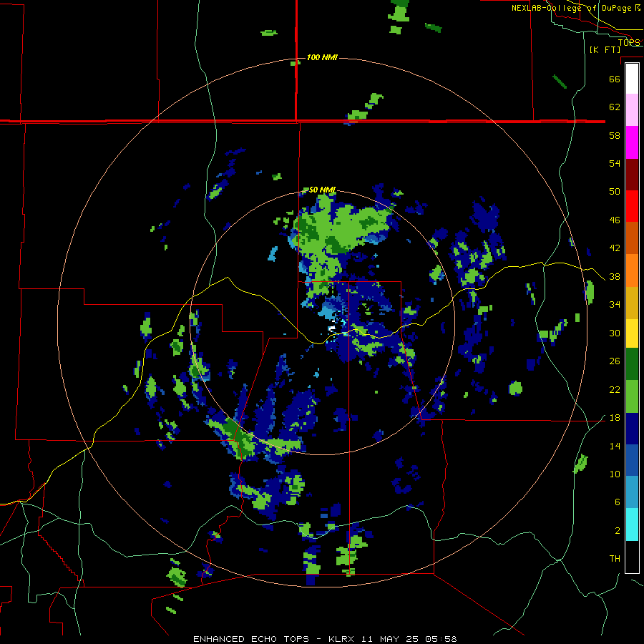Click the 50 NMI range ring label
The height and width of the screenshot is (644, 644).
tap(322, 190)
